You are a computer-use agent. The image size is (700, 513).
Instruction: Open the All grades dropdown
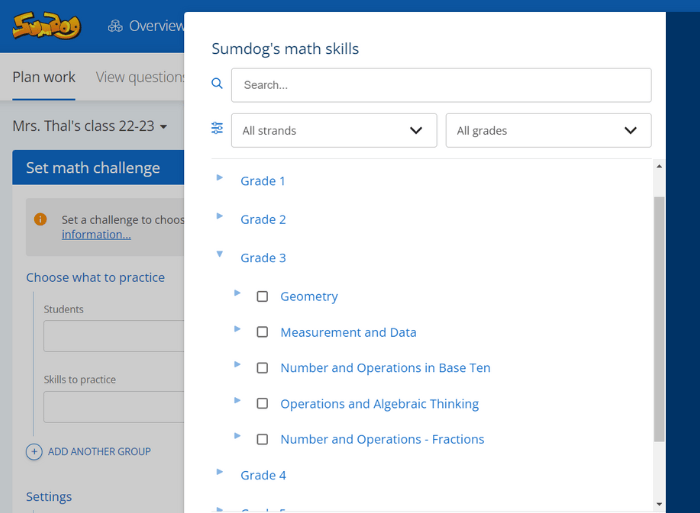click(548, 130)
